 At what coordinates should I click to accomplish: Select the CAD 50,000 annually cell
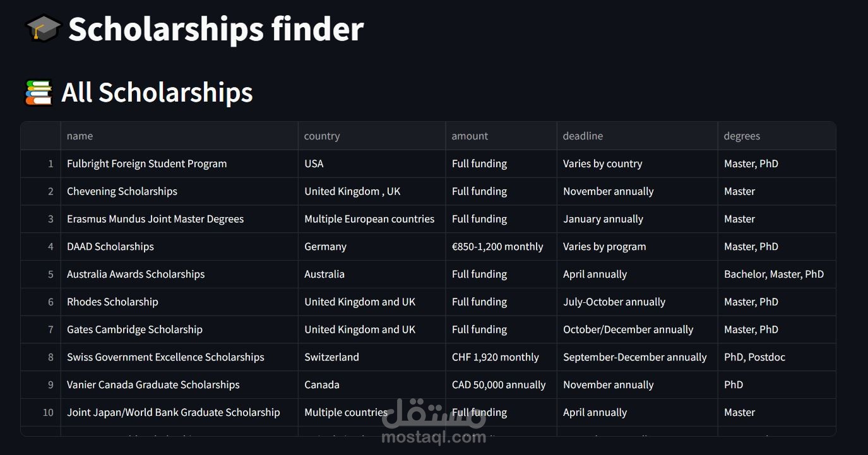pos(501,385)
